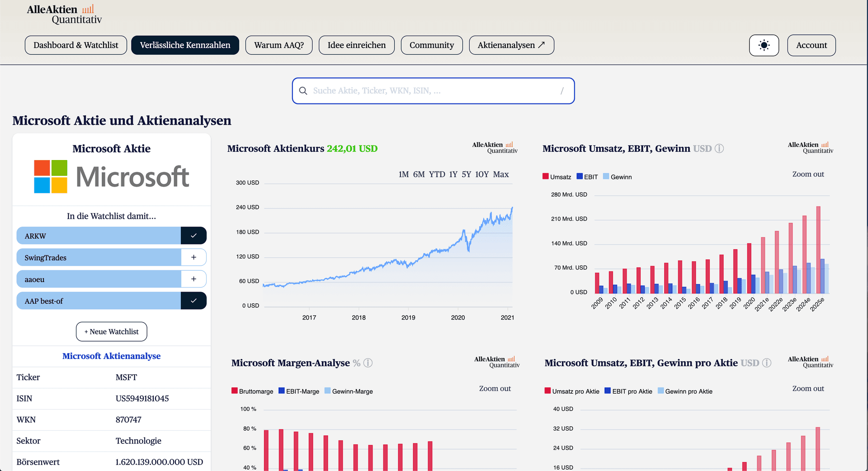This screenshot has width=868, height=471.
Task: Toggle the Bruttomarge legend entry
Action: point(252,391)
